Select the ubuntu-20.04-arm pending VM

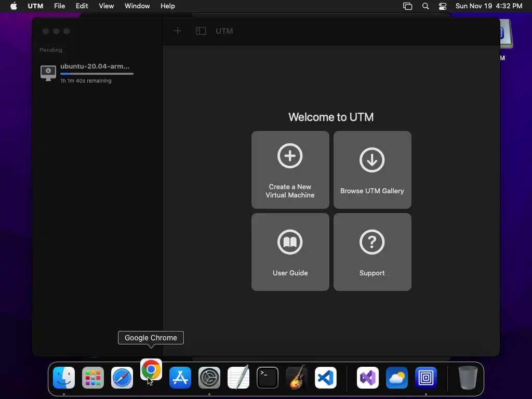[97, 73]
